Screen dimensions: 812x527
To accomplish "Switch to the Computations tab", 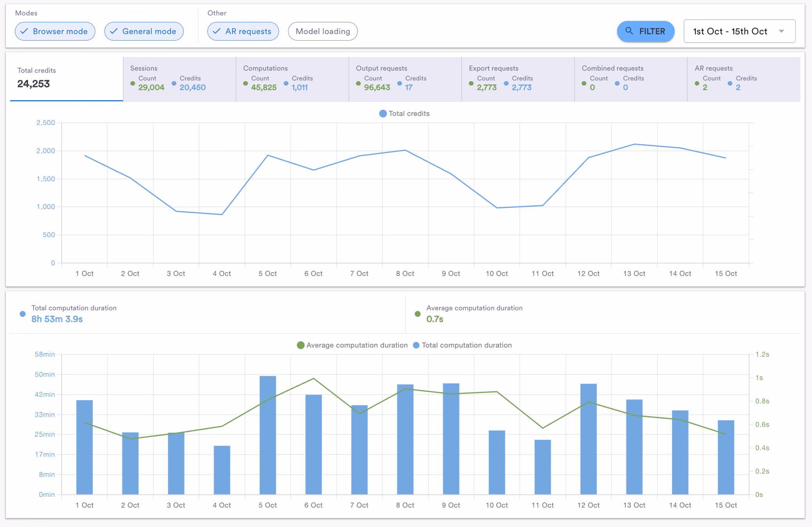I will [292, 79].
